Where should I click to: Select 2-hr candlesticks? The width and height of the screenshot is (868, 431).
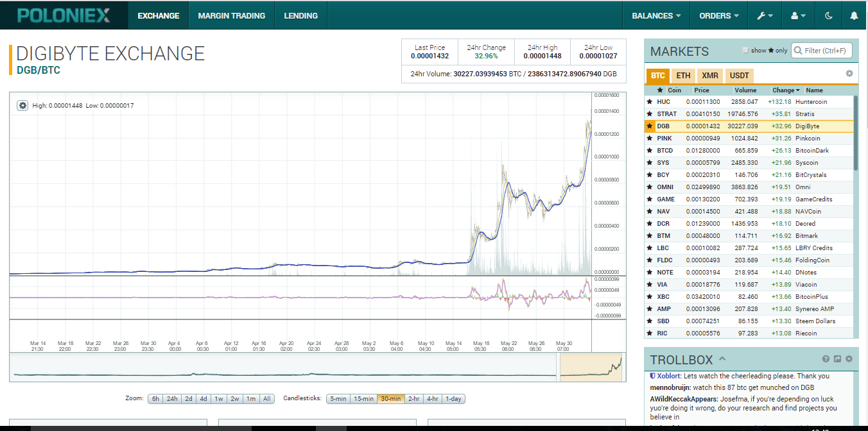coord(414,399)
